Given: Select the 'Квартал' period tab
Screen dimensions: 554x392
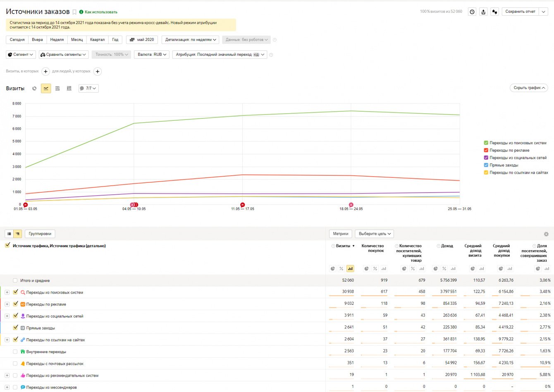Looking at the screenshot, I should pos(97,40).
